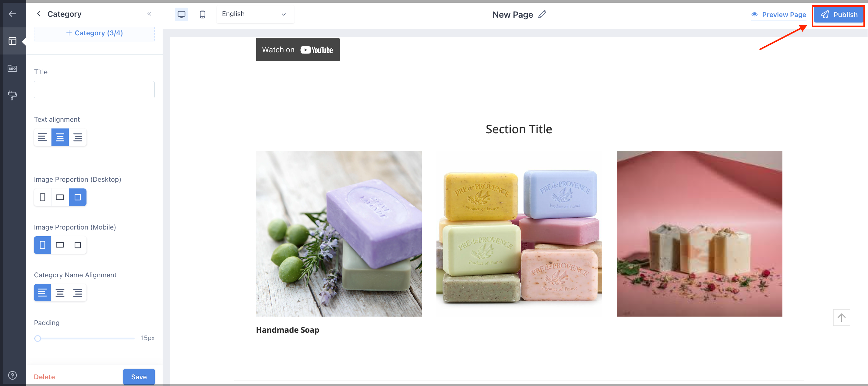Switch to desktop preview device icon
The image size is (868, 386).
click(x=181, y=15)
